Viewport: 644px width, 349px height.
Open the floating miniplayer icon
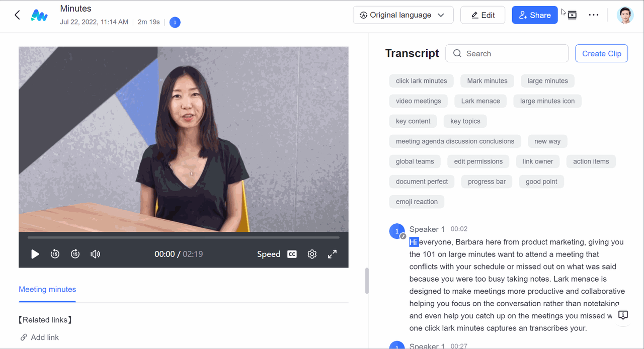point(572,15)
